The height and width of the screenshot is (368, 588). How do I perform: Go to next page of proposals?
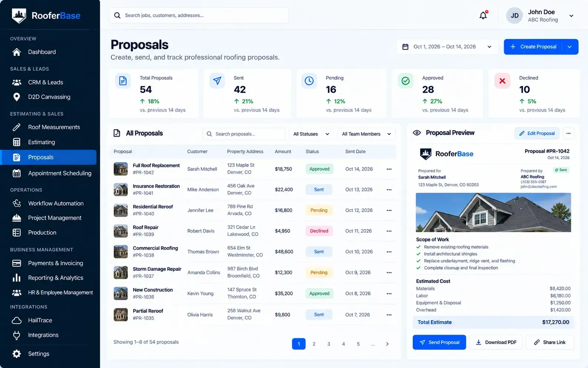click(x=387, y=344)
